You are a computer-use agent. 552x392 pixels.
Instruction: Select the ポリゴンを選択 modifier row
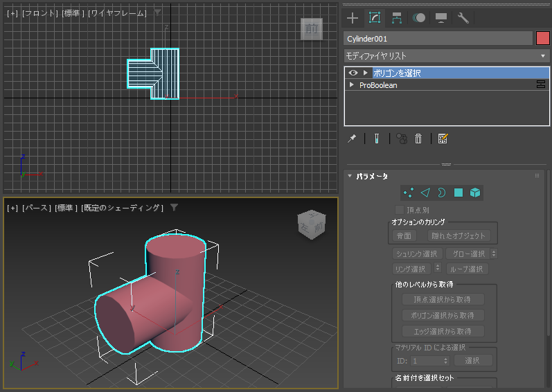447,73
